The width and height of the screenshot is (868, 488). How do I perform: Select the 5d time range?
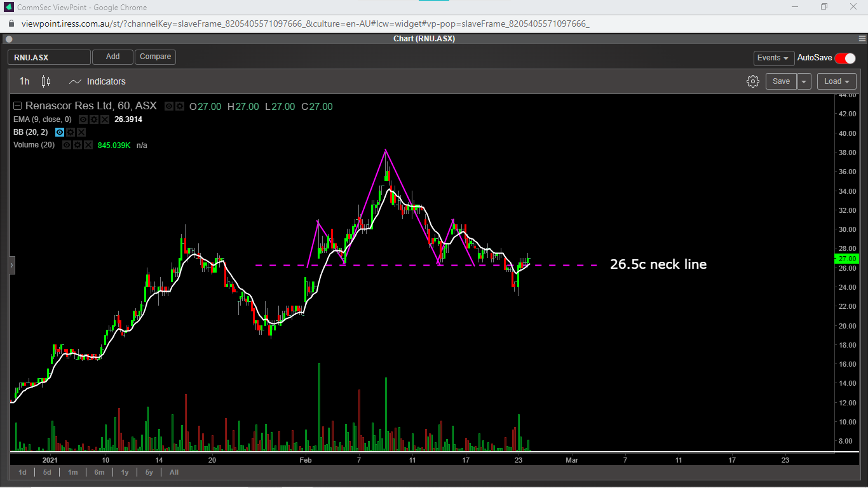pyautogui.click(x=47, y=472)
